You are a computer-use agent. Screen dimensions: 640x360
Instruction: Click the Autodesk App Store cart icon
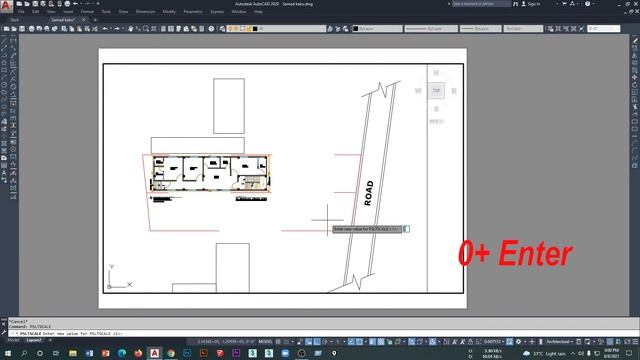[x=564, y=4]
